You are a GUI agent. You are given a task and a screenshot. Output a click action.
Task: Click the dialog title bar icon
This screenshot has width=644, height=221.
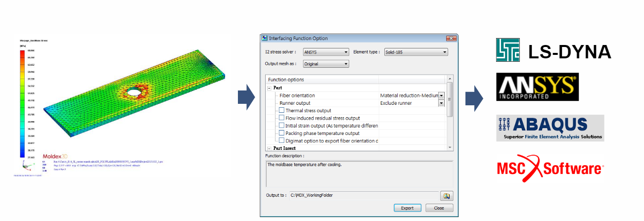[x=265, y=38]
